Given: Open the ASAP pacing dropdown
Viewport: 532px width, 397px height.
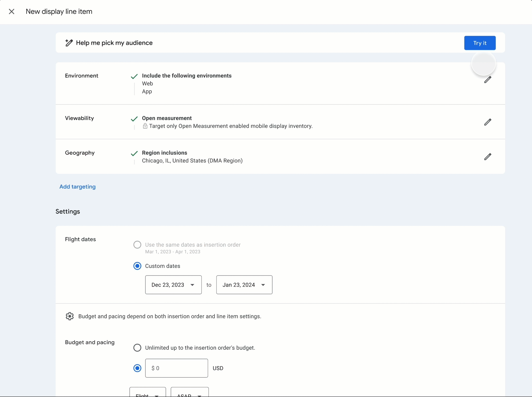Looking at the screenshot, I should click(x=189, y=394).
